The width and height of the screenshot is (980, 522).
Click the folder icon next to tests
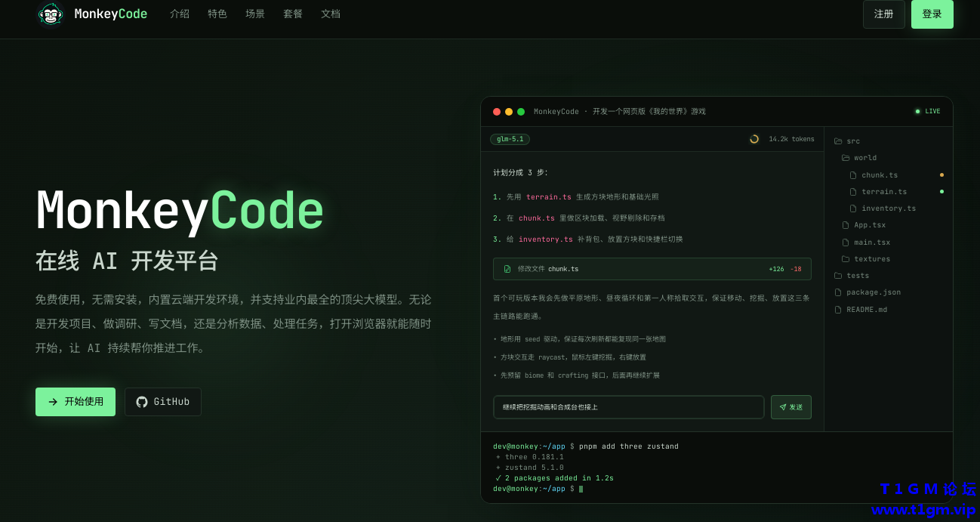(x=838, y=276)
